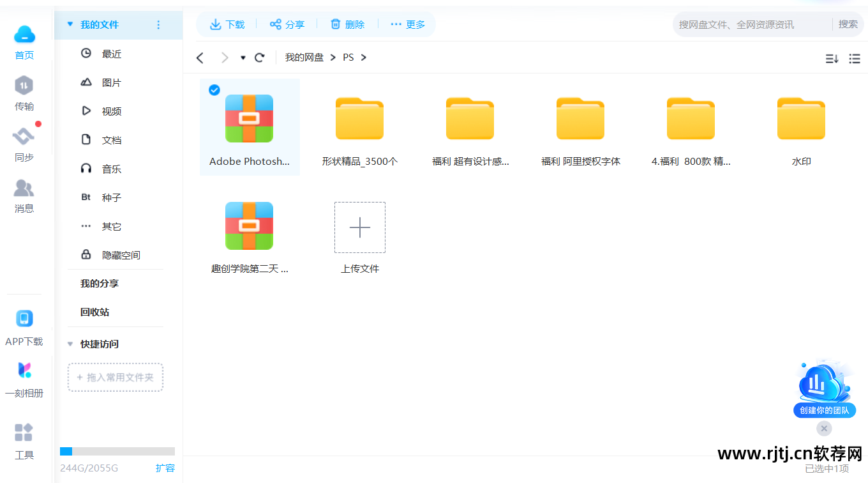Image resolution: width=868 pixels, height=483 pixels.
Task: Open the 传输 transfers panel
Action: [24, 93]
